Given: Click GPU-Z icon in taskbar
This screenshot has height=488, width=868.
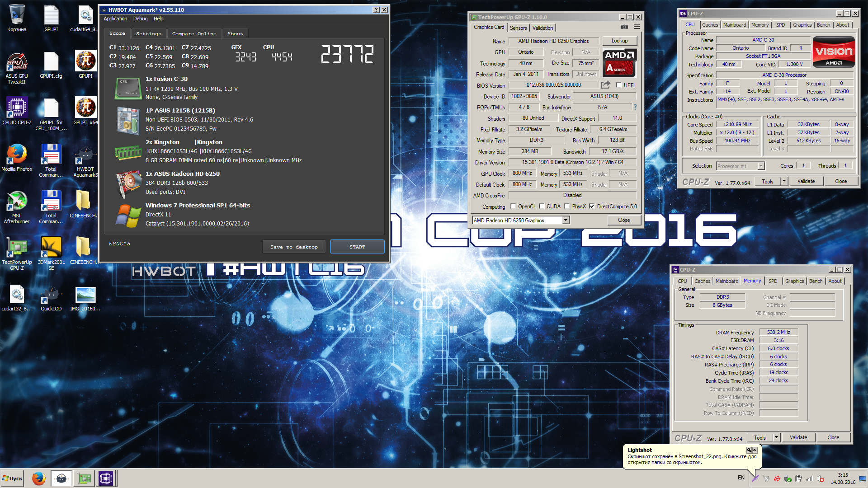Looking at the screenshot, I should 84,478.
